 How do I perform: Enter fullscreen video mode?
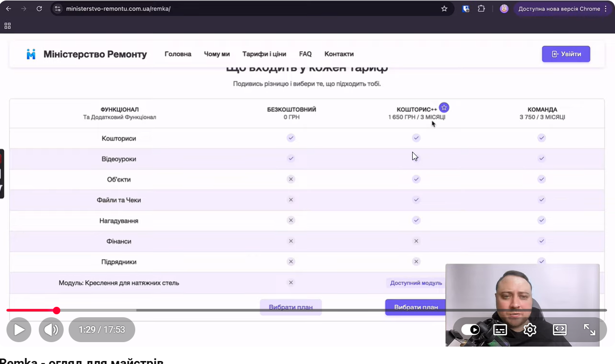point(590,330)
